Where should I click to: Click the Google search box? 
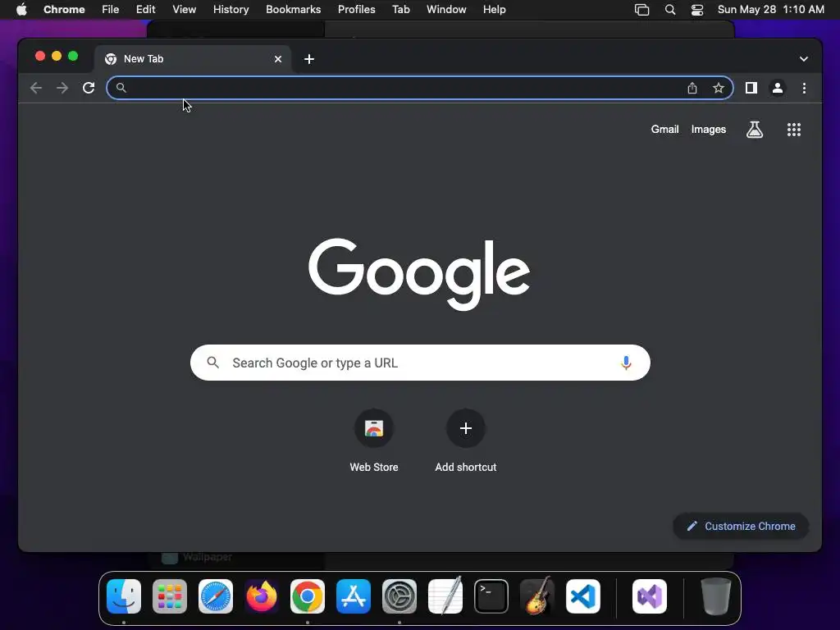point(420,363)
